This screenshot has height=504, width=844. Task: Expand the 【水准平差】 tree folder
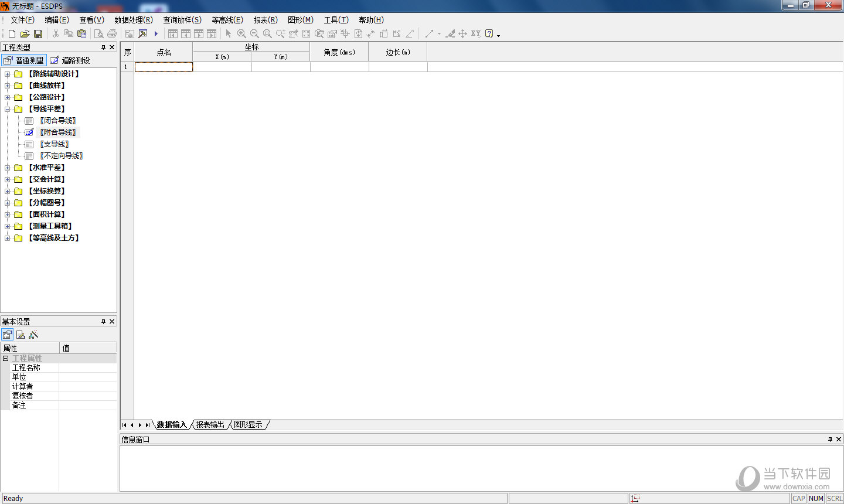[7, 168]
